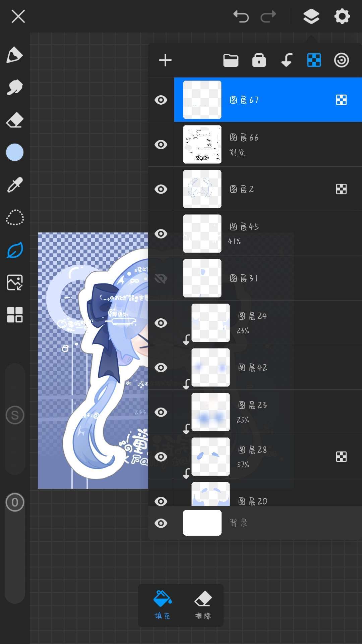The image size is (362, 644).
Task: Open the light blue color swatch
Action: click(15, 153)
